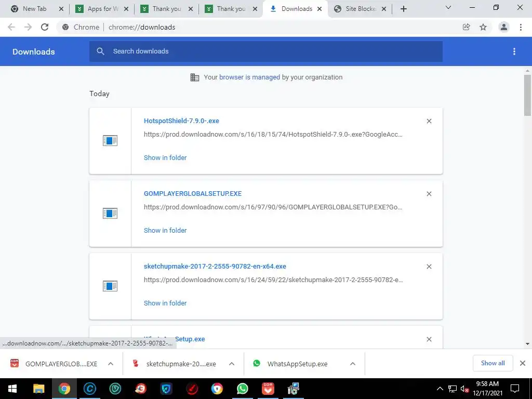The height and width of the screenshot is (399, 532).
Task: Open the new tab plus button
Action: click(x=403, y=9)
